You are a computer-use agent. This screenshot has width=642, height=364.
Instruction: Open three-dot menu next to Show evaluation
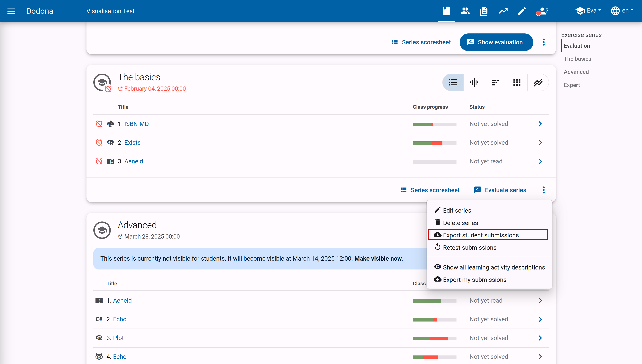(543, 42)
